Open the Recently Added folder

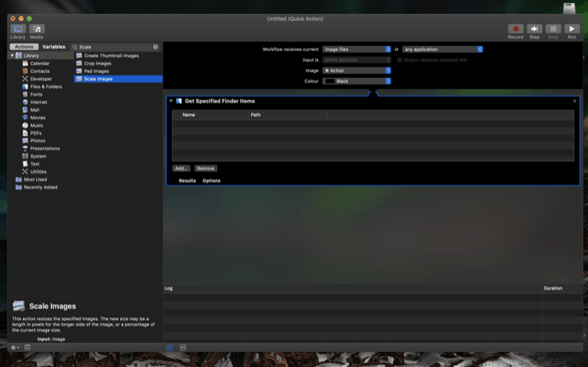click(x=40, y=187)
